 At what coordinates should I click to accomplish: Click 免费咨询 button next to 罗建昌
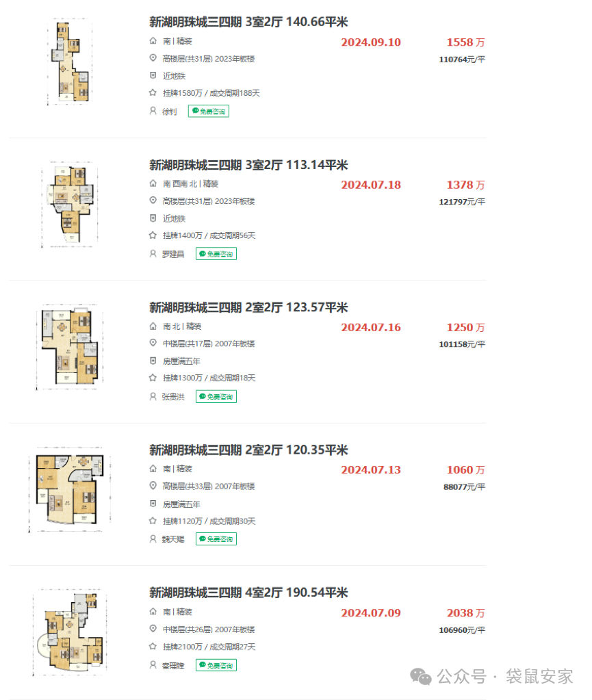click(x=216, y=254)
